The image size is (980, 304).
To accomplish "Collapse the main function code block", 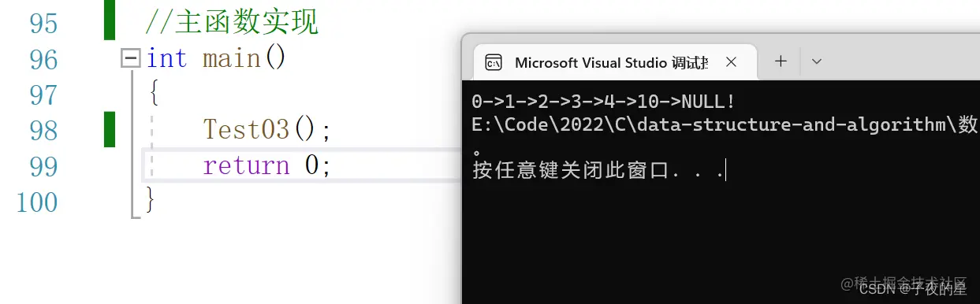I will pos(131,58).
